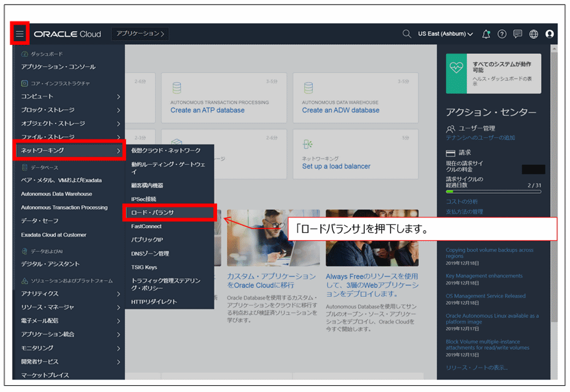Click the feedback chat bubble icon
The height and width of the screenshot is (392, 570).
(x=518, y=34)
